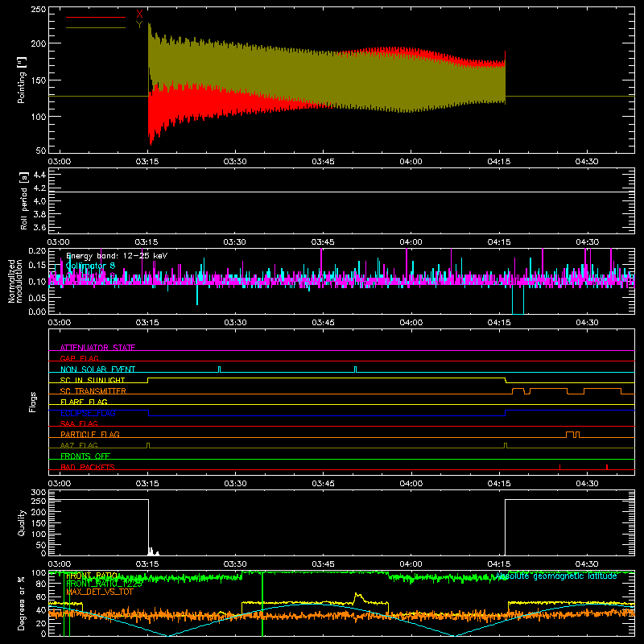Click the 250 tick label on Pointing axis
Screen dimensions: 644x644
point(38,9)
